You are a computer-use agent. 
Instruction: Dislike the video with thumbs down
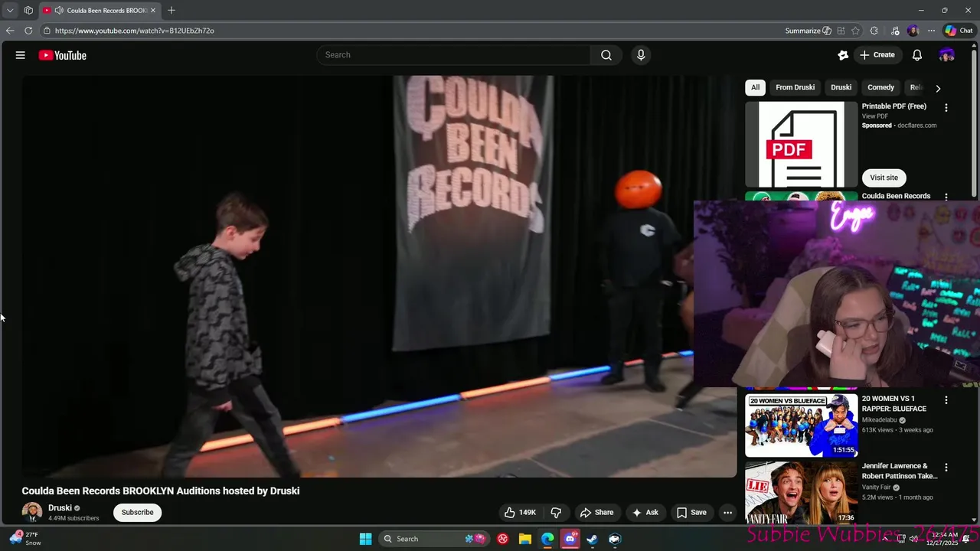point(557,513)
